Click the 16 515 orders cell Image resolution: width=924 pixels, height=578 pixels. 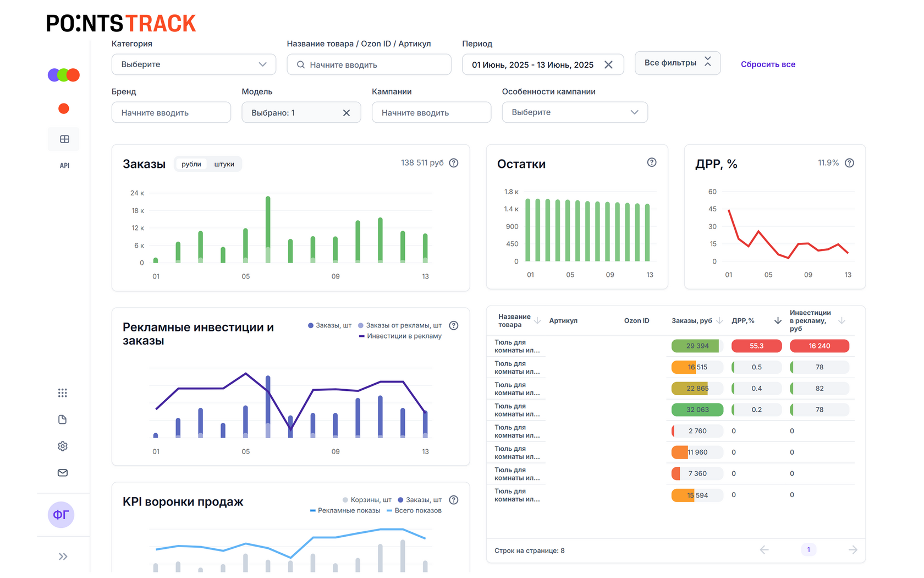[697, 367]
